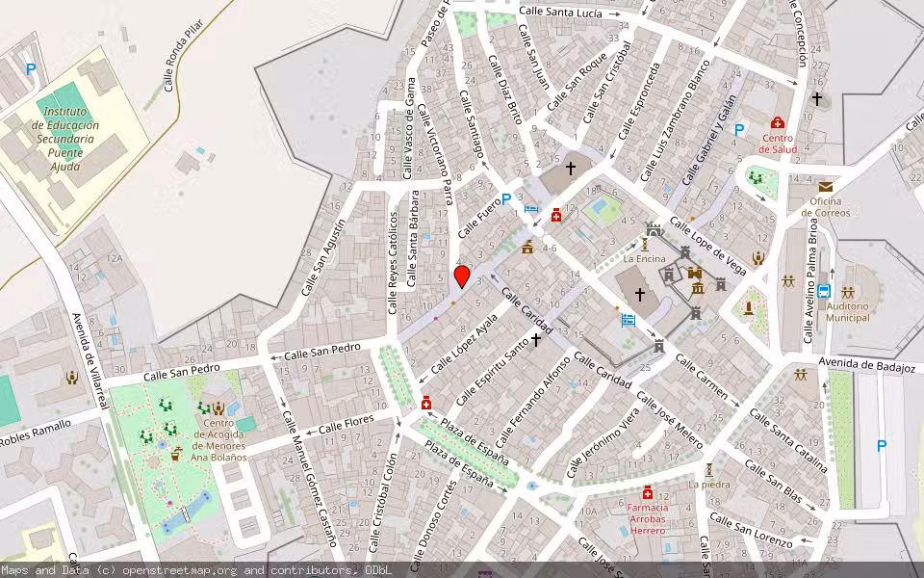Screen dimensions: 924x578
Task: Select the Calle Lope de Vega label
Action: click(707, 246)
